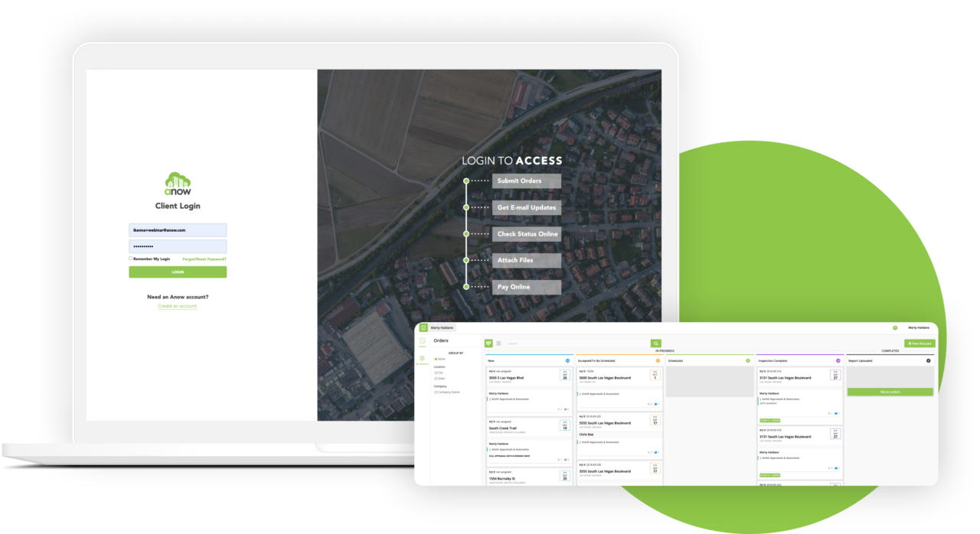Open My Network from the sidebar icon
The image size is (980, 534).
click(x=422, y=360)
